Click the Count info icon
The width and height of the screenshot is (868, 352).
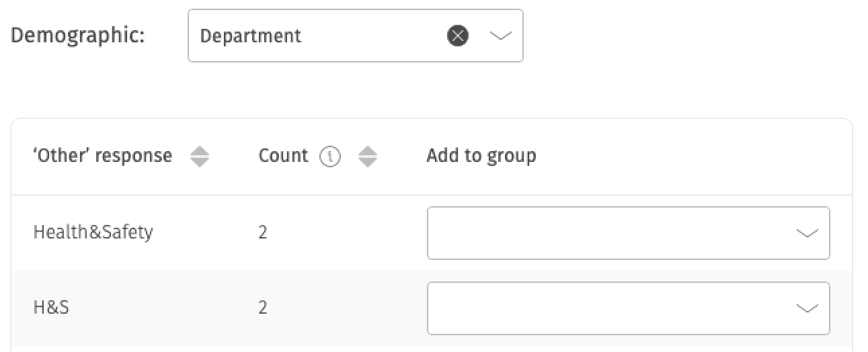coord(329,157)
